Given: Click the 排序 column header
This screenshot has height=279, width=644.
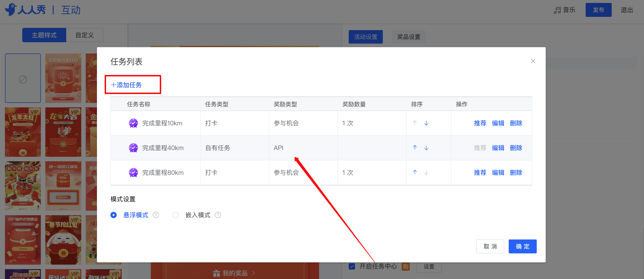Looking at the screenshot, I should coord(417,104).
